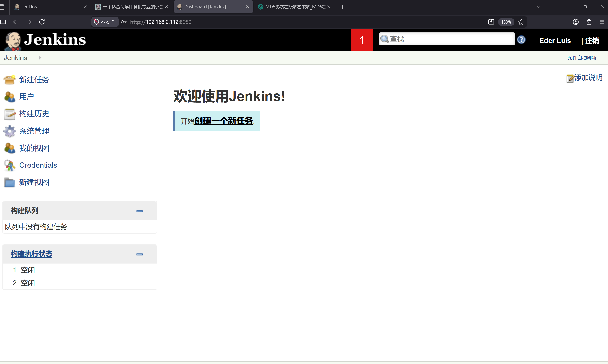Screen dimensions: 608x364
Task: Collapse the 构建队列 panel
Action: tap(140, 211)
